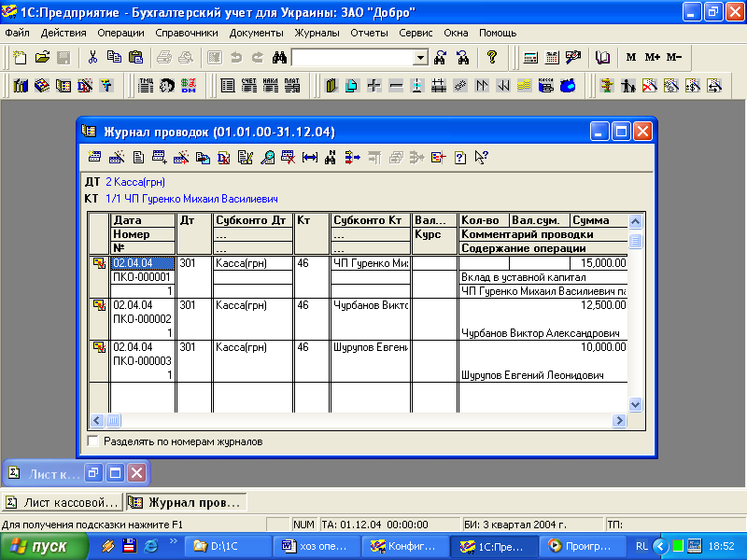
Task: Click the magnifier search icon in journal toolbar
Action: point(267,157)
